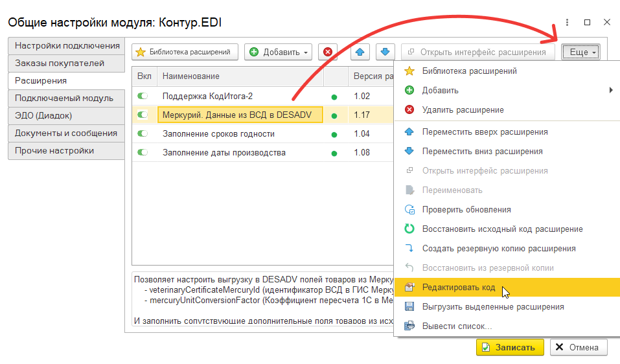This screenshot has width=620, height=364.
Task: Choose Открыть интерфейс расширения in the menu
Action: [507, 171]
